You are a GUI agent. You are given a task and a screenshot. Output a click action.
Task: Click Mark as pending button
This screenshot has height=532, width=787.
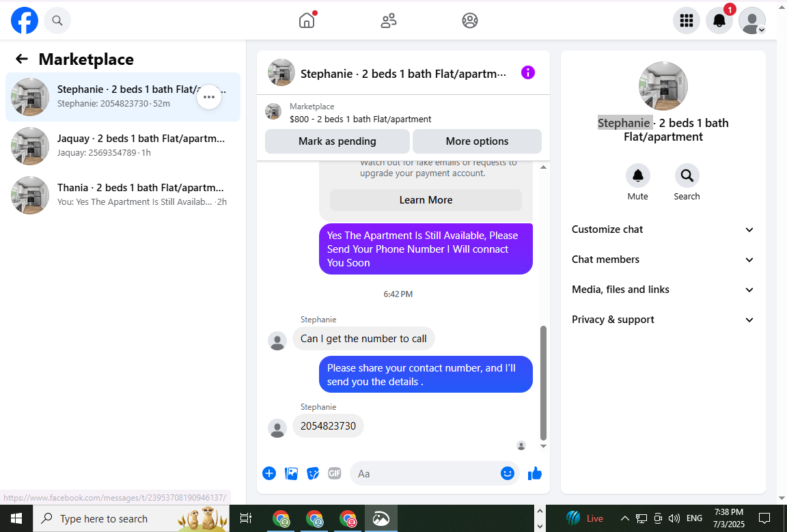(337, 141)
